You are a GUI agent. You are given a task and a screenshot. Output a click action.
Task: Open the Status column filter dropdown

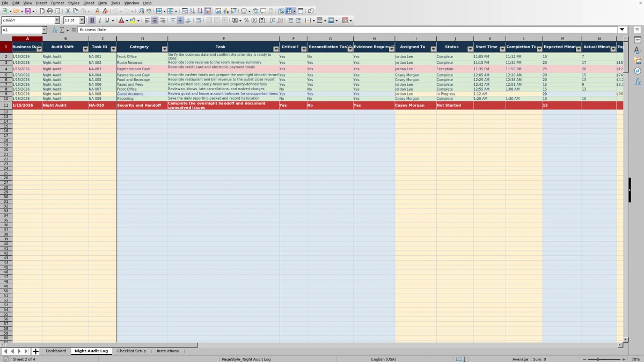470,49
